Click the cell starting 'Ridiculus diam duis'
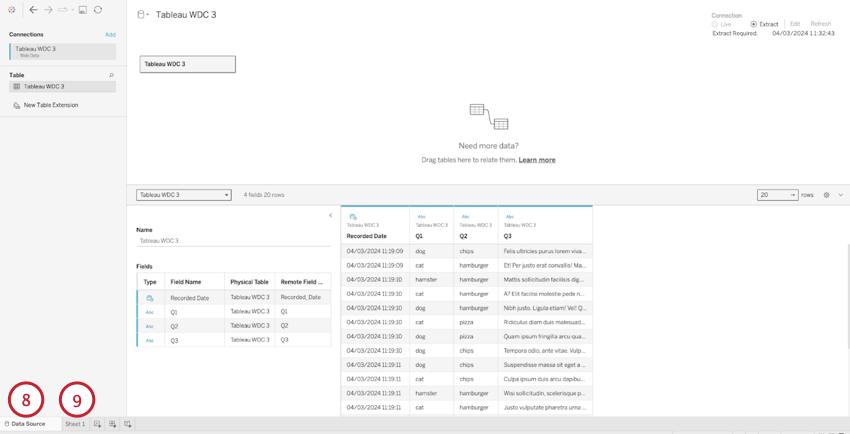850x434 pixels. click(x=545, y=322)
